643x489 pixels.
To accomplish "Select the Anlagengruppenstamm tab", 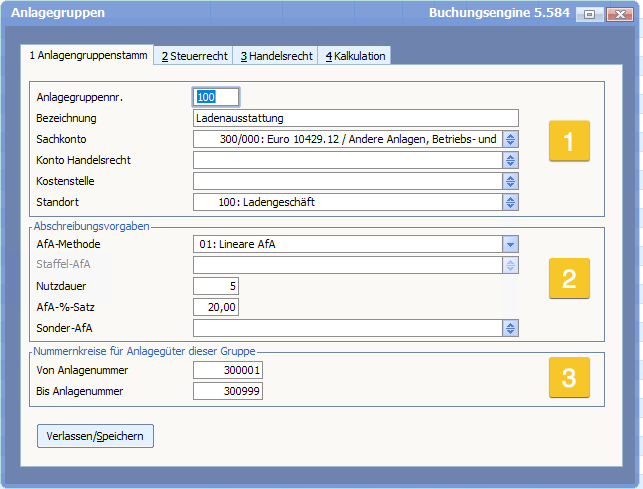I will pos(87,56).
